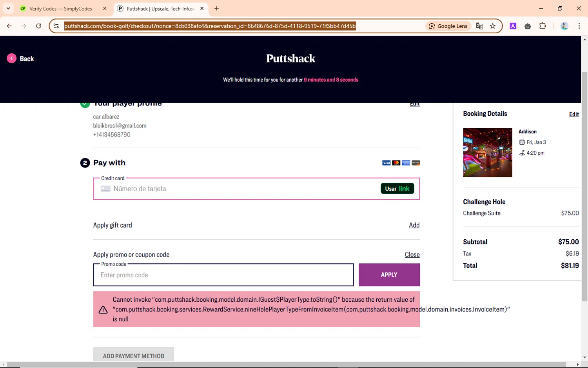Viewport: 588px width, 368px height.
Task: Open a new browser tab
Action: point(217,9)
